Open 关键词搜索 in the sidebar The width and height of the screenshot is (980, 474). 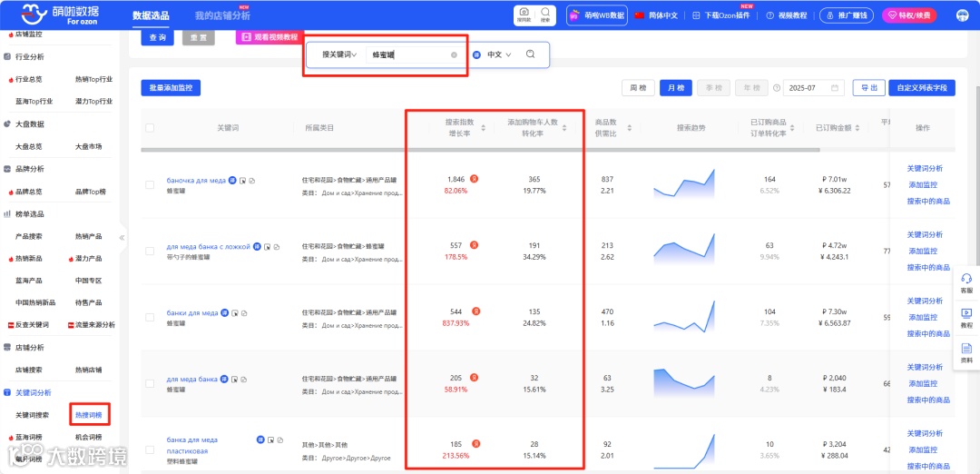(33, 415)
